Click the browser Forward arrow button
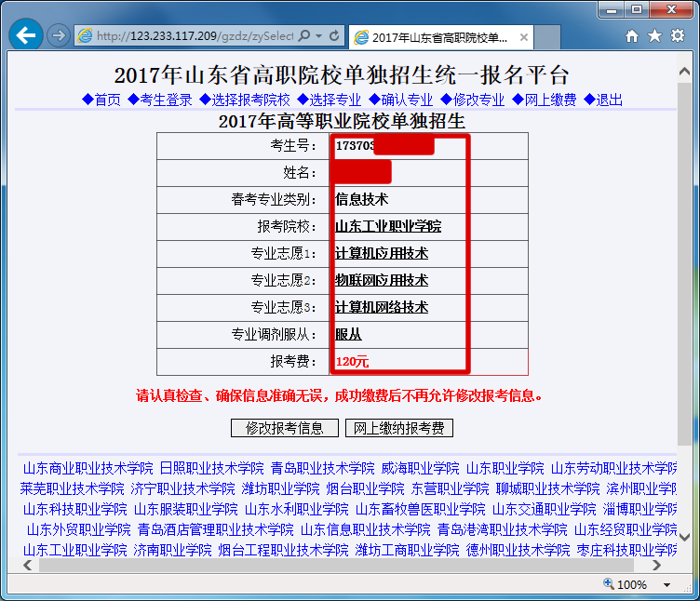Viewport: 700px width, 601px height. point(58,35)
